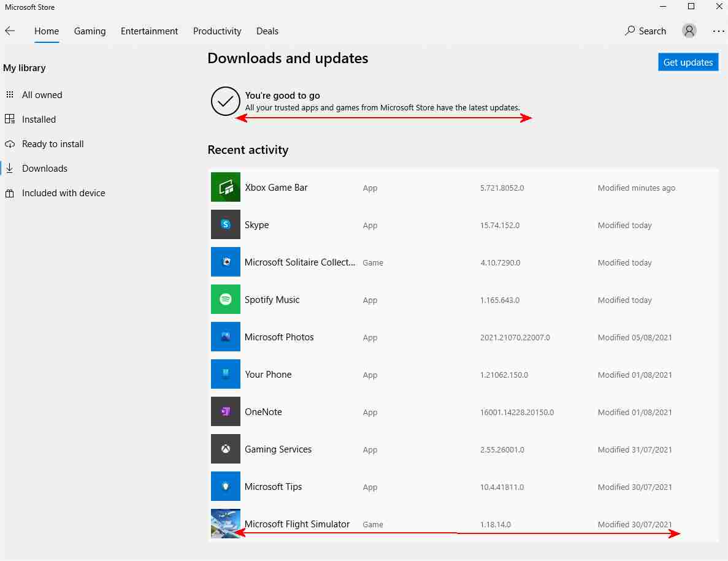This screenshot has height=561, width=728.
Task: Click the 'Recent activity' heading
Action: point(248,150)
